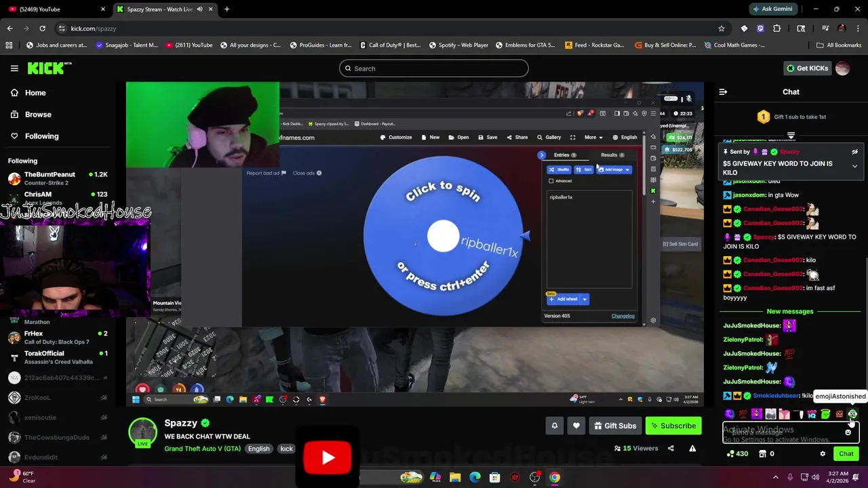Launch Microsoft Edge from the taskbar
The image size is (868, 488).
pyautogui.click(x=475, y=477)
